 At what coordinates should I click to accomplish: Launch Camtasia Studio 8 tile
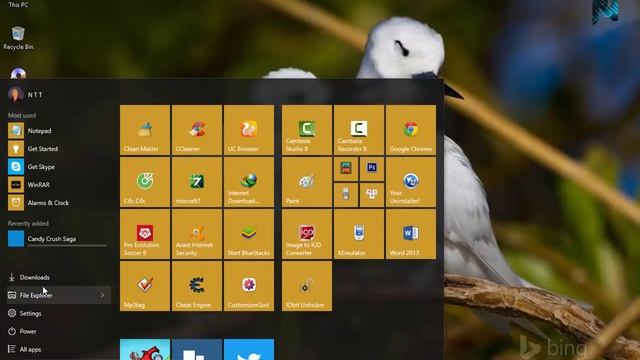tap(307, 130)
